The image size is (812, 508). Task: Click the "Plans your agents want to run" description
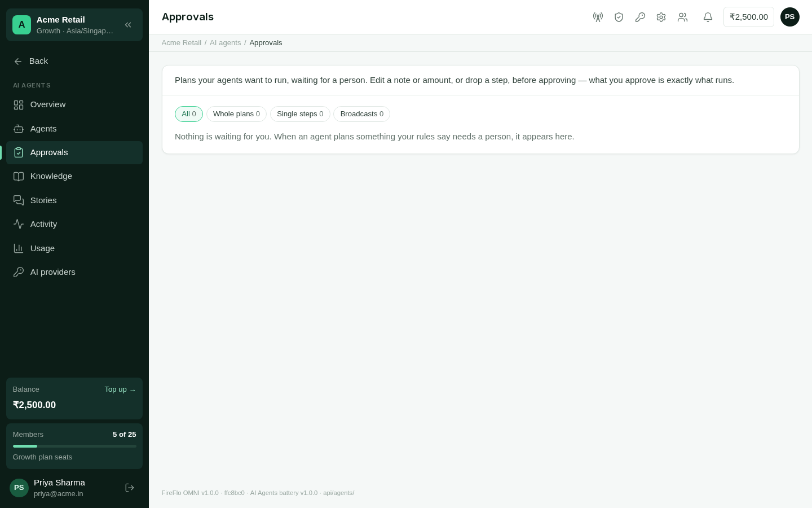[x=454, y=80]
